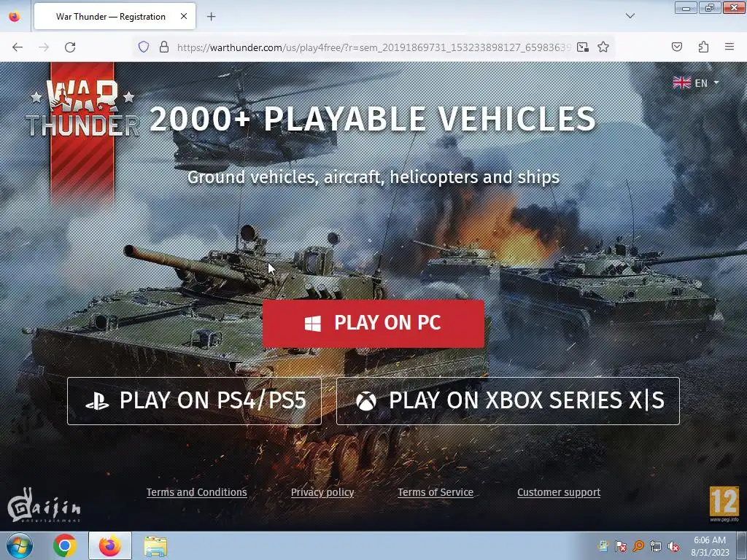Image resolution: width=747 pixels, height=560 pixels.
Task: Click Play on PS4/PS5 button
Action: point(194,401)
